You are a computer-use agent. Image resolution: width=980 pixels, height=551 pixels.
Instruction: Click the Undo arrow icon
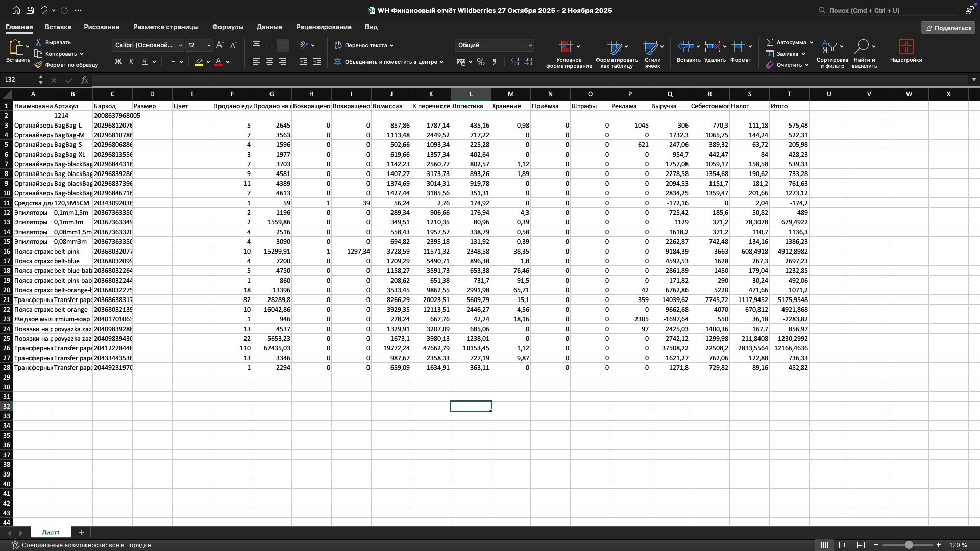(x=44, y=10)
